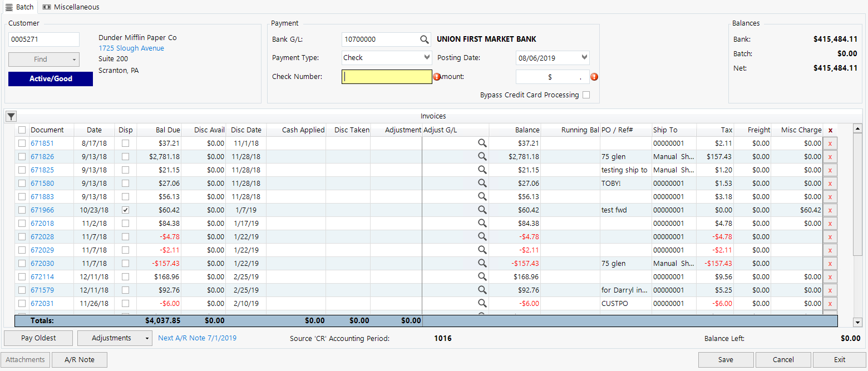
Task: Uncheck the Disp box for invoice 671966
Action: coord(126,210)
